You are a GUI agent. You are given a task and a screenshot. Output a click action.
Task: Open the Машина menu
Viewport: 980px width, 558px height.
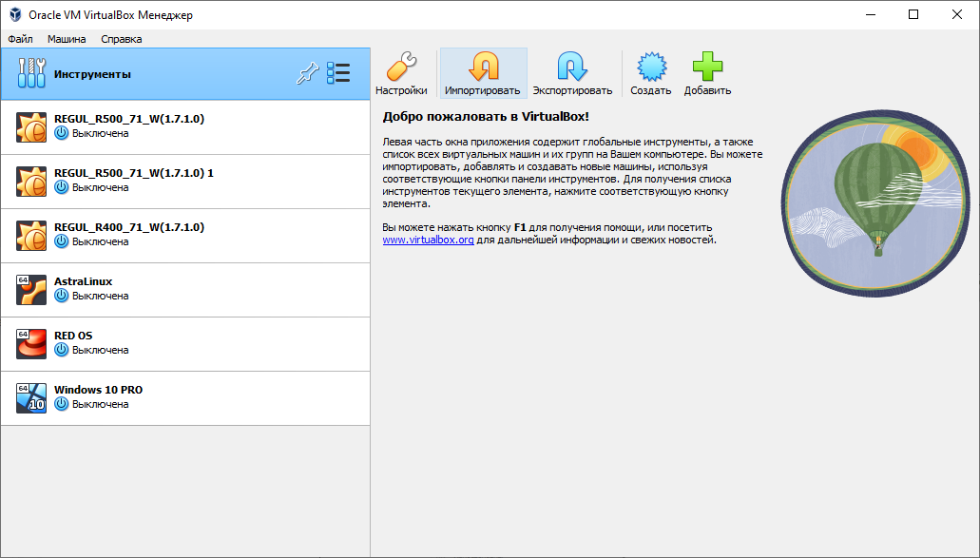(x=67, y=39)
